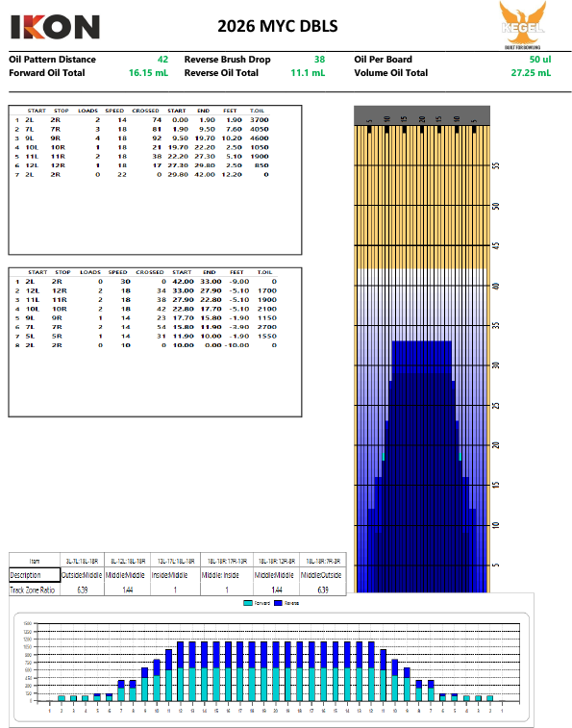The width and height of the screenshot is (572, 728).
Task: Click the CROSSED column header in forward table
Action: coord(145,111)
